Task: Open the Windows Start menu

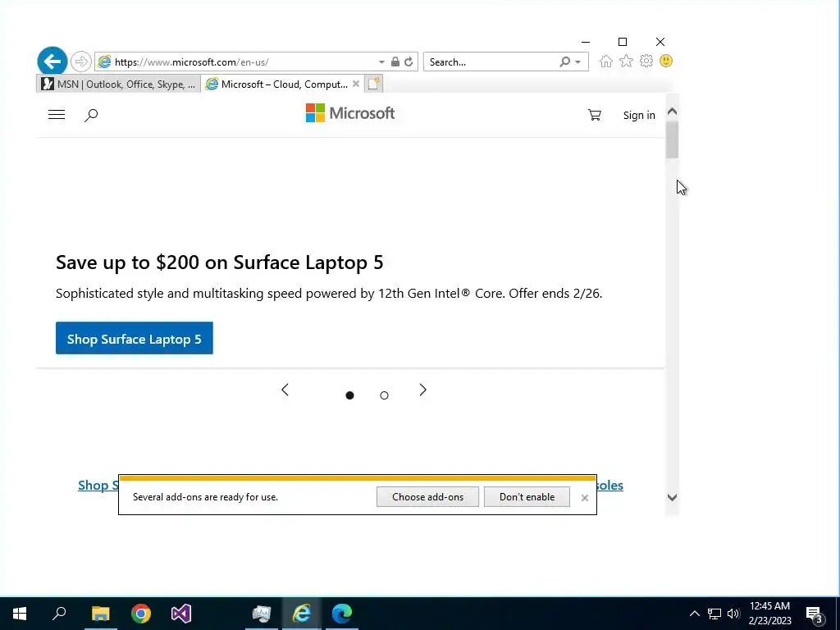Action: 20,614
